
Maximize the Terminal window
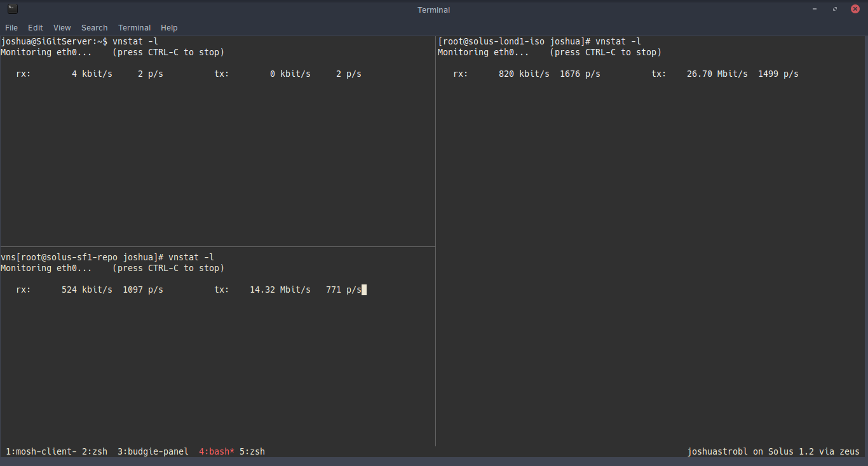point(835,10)
